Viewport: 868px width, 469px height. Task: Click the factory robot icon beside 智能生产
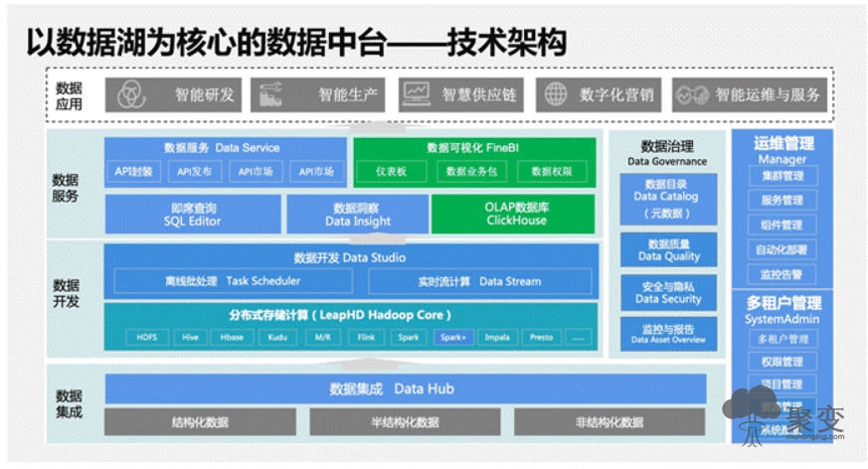(270, 95)
